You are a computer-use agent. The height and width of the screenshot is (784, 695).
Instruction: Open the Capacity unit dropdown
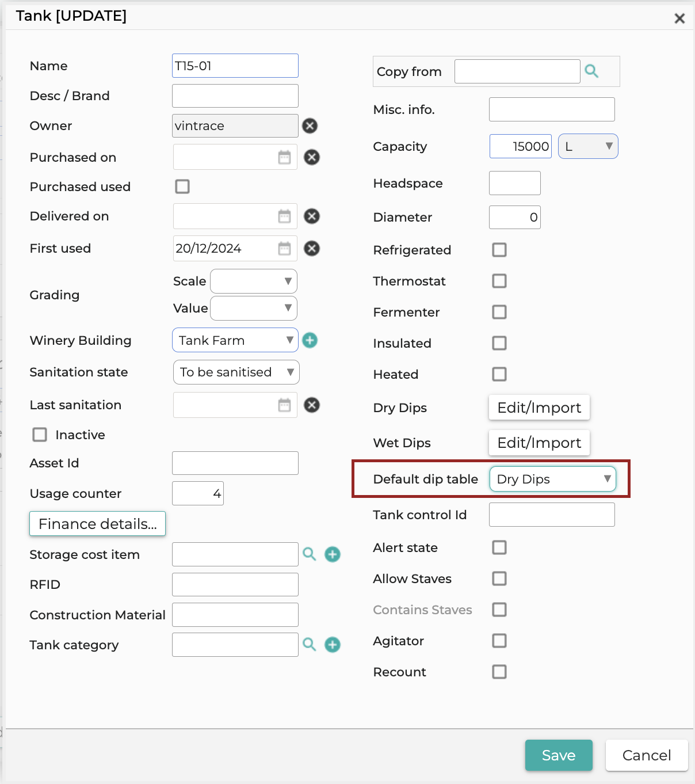[588, 146]
